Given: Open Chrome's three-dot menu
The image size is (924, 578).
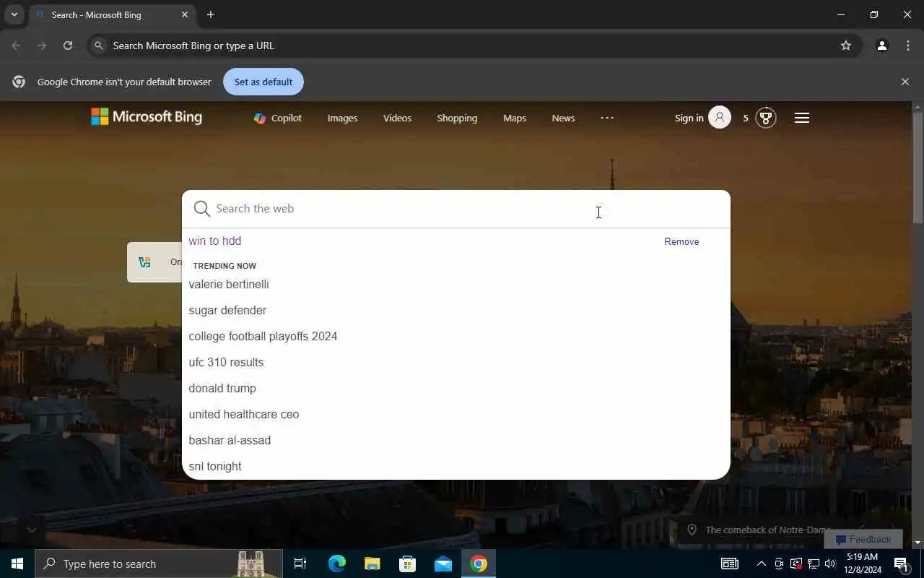Looking at the screenshot, I should coord(908,46).
